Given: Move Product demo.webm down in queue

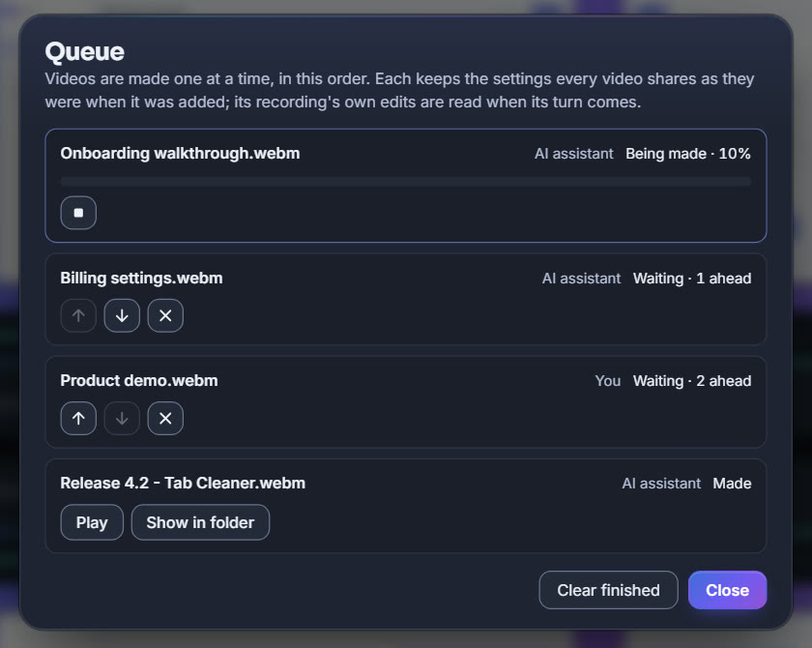Looking at the screenshot, I should pyautogui.click(x=122, y=418).
